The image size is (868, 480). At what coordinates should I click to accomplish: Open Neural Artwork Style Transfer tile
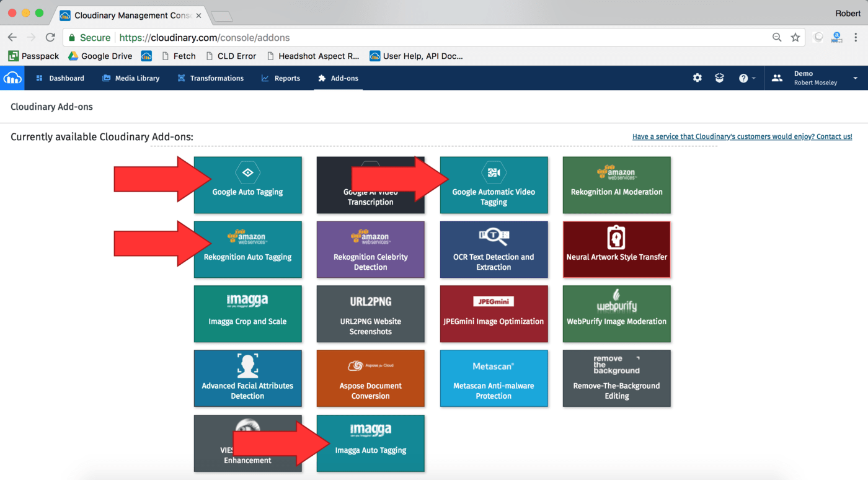coord(617,249)
